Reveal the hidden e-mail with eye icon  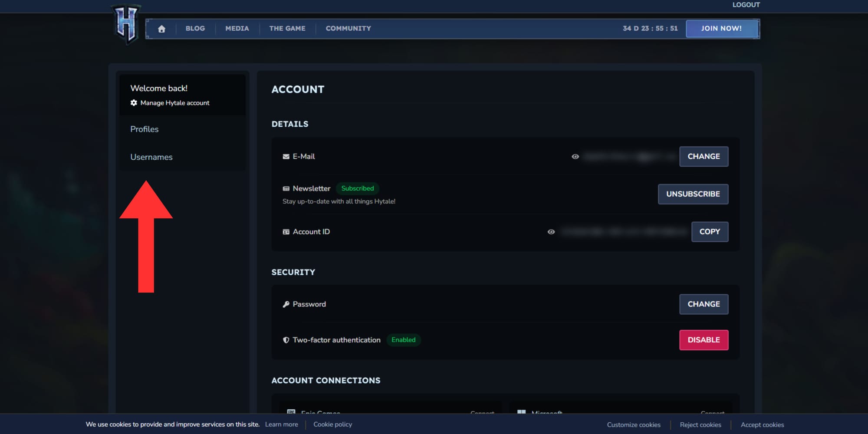click(575, 157)
